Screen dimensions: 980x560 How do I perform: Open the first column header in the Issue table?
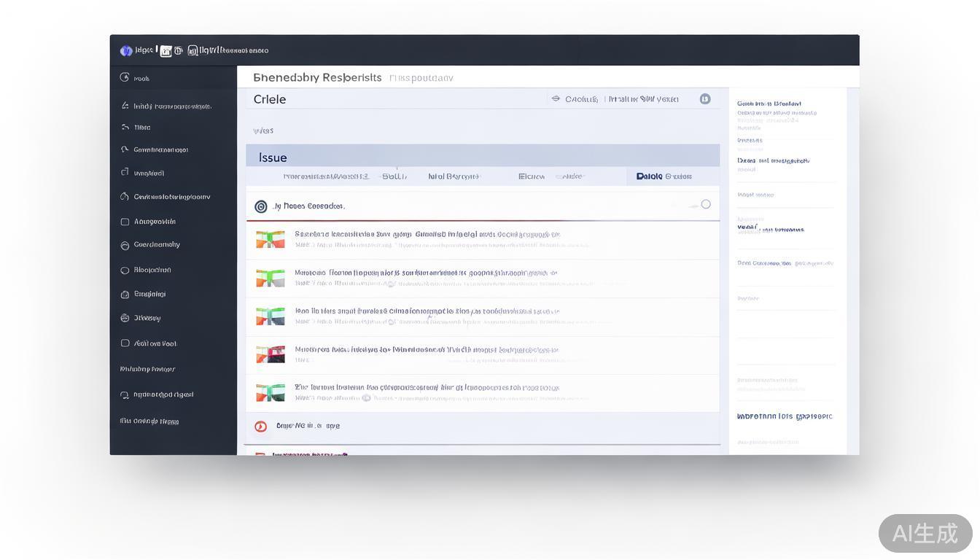pos(326,176)
